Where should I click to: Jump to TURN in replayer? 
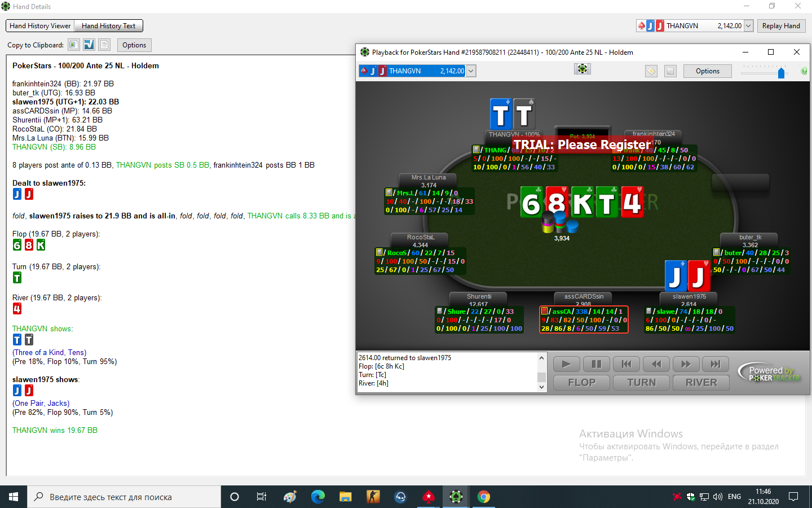[642, 383]
